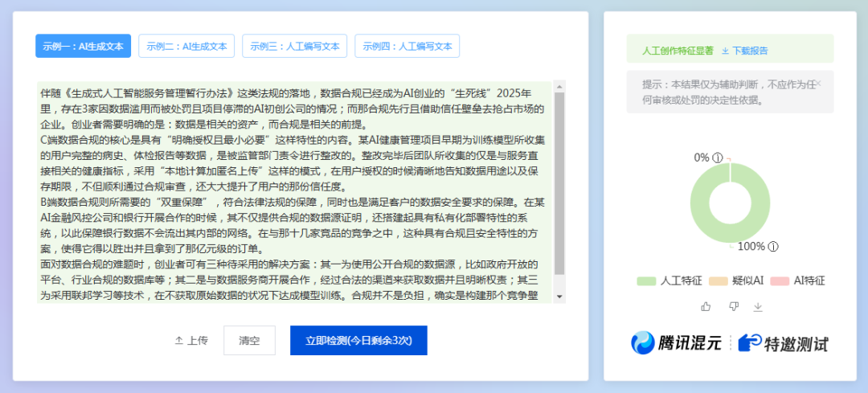Click the thumbs-up feedback icon
This screenshot has height=393, width=868.
[706, 306]
